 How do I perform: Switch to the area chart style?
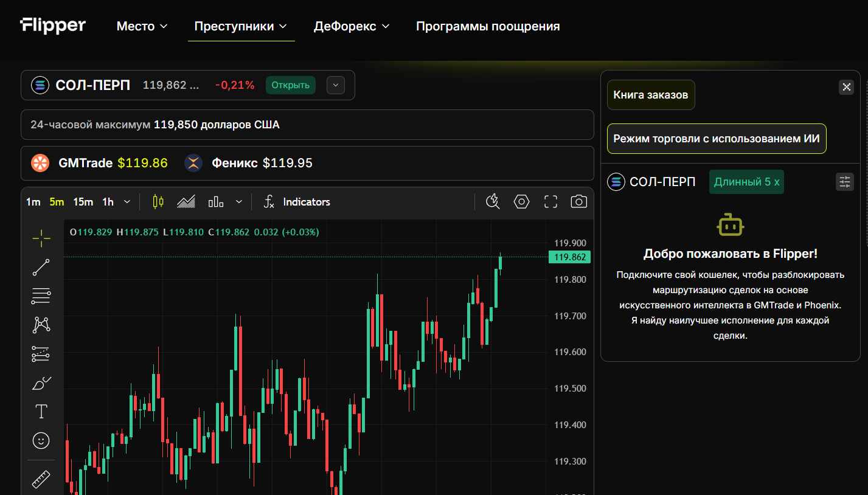click(186, 202)
